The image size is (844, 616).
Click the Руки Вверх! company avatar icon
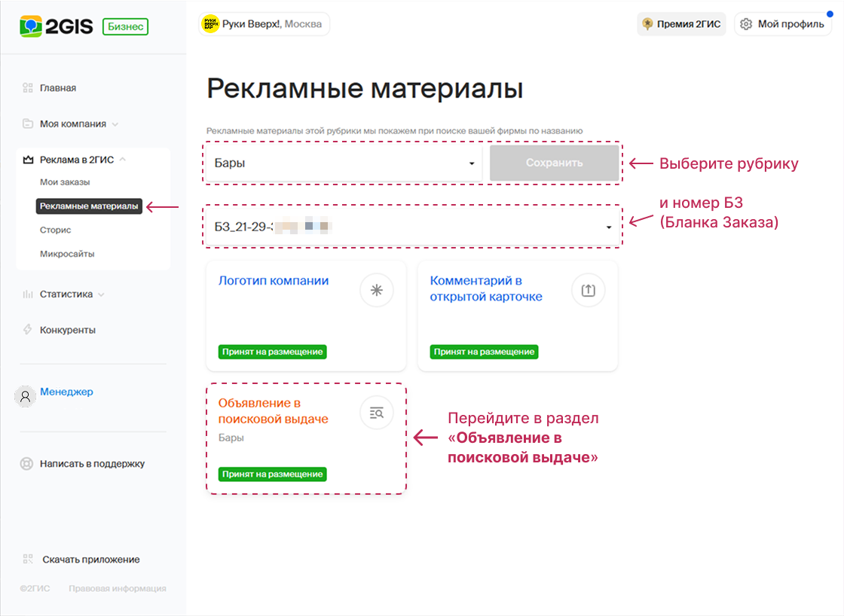tap(210, 23)
